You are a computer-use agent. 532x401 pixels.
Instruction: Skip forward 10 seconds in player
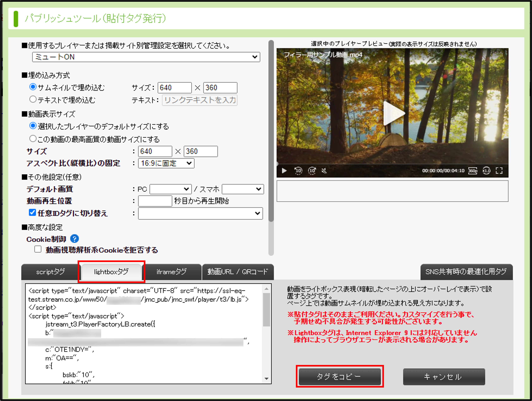tap(312, 171)
